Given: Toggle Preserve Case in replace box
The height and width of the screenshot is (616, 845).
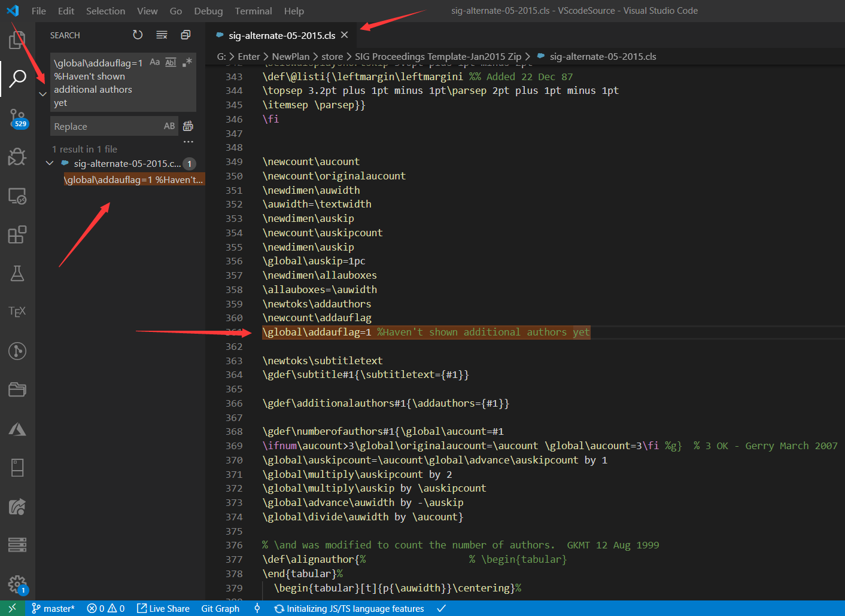Looking at the screenshot, I should point(169,126).
